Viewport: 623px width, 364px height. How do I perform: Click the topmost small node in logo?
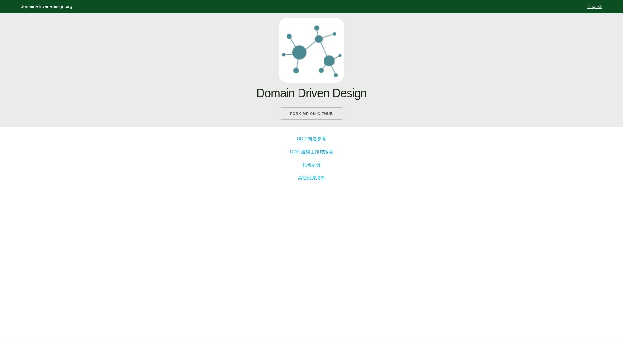pos(317,28)
